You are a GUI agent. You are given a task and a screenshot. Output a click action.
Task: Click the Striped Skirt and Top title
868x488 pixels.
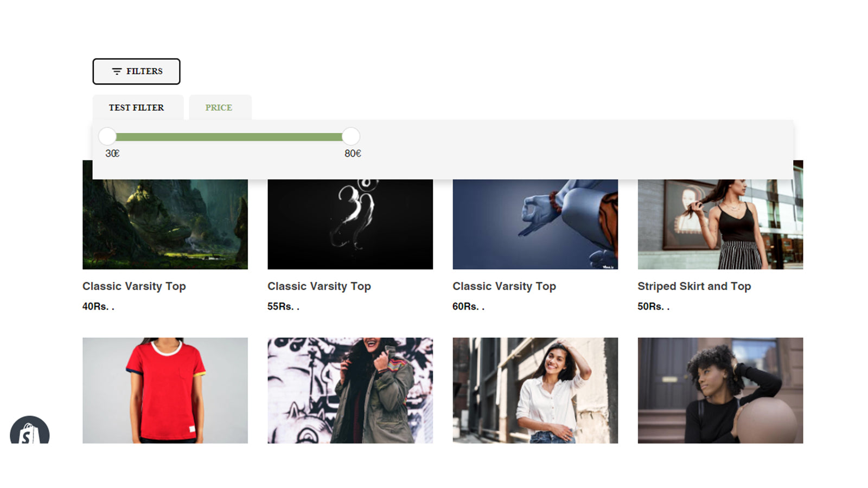694,286
